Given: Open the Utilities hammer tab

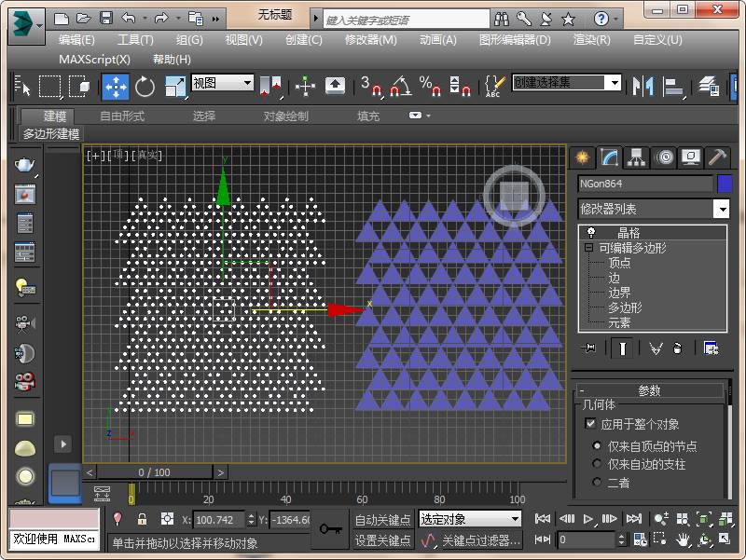Looking at the screenshot, I should [717, 157].
